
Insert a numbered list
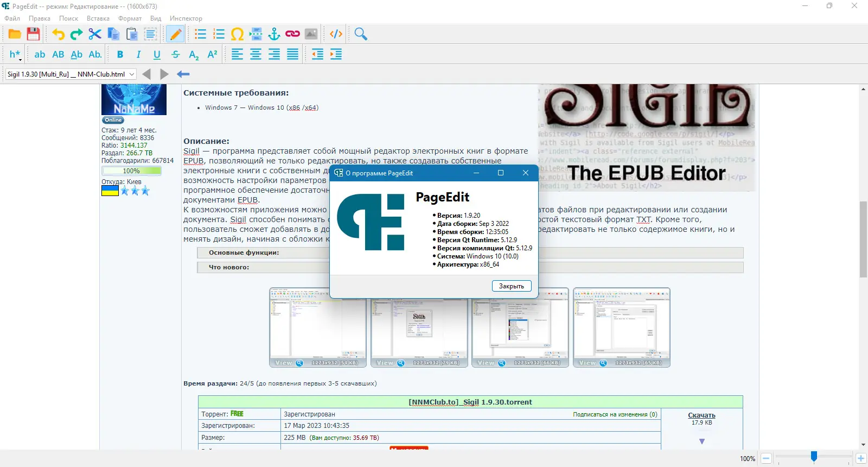[x=219, y=34]
